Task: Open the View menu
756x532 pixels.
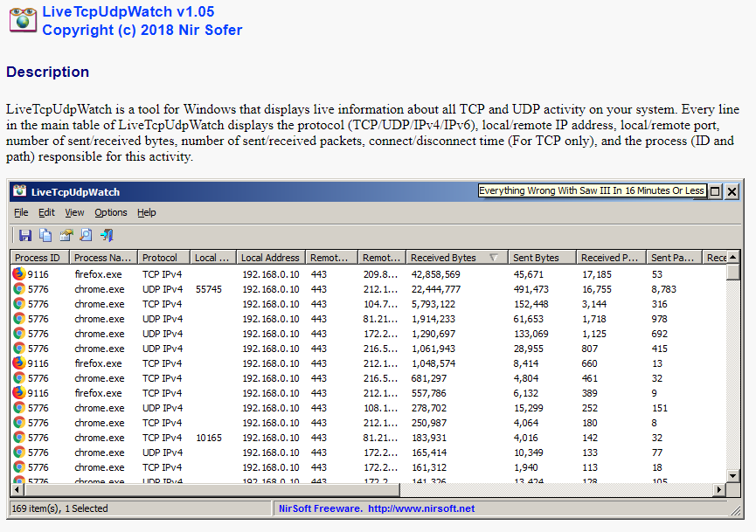Action: click(x=74, y=212)
